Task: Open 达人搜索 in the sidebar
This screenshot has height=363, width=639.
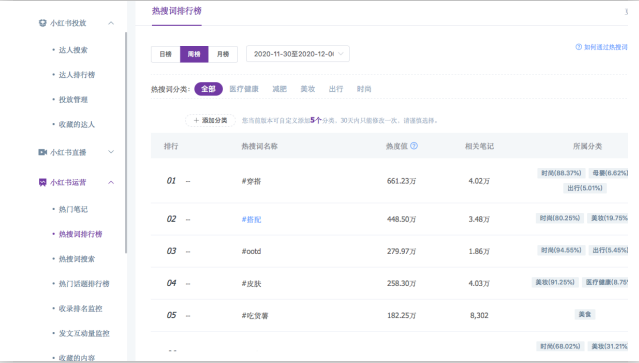Action: pyautogui.click(x=73, y=50)
